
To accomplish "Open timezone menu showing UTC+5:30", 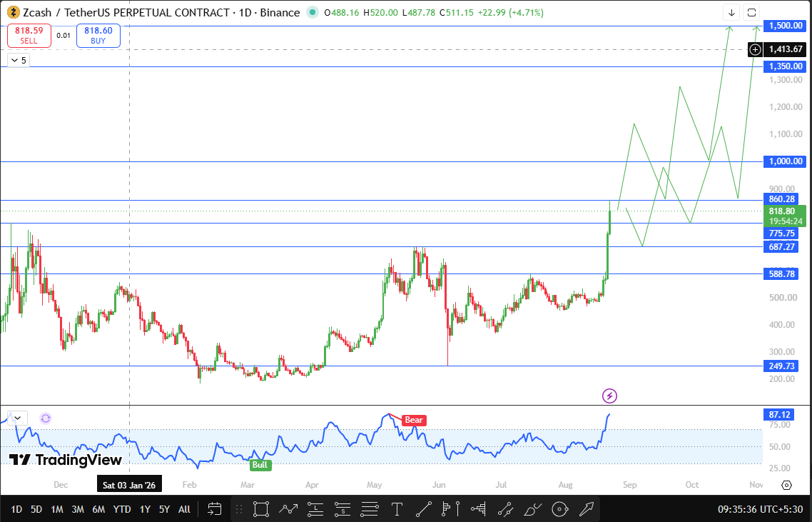I will (x=760, y=509).
